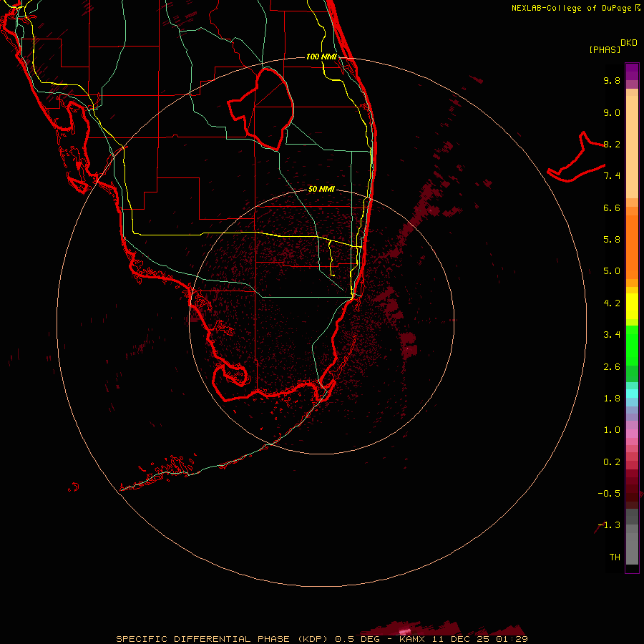The width and height of the screenshot is (644, 644).
Task: Pick the large peach segment of the color bar
Action: pos(632,147)
